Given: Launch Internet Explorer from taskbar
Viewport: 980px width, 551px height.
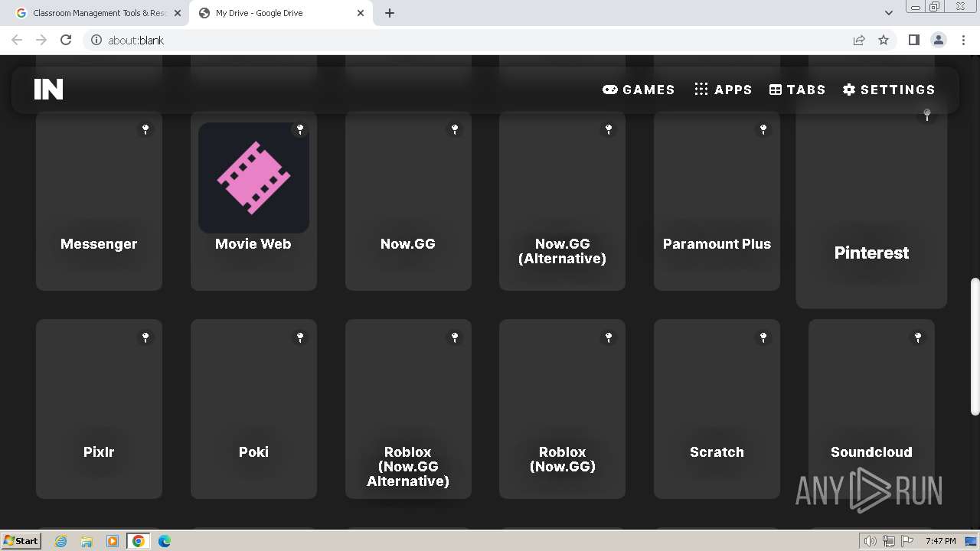Looking at the screenshot, I should (60, 541).
